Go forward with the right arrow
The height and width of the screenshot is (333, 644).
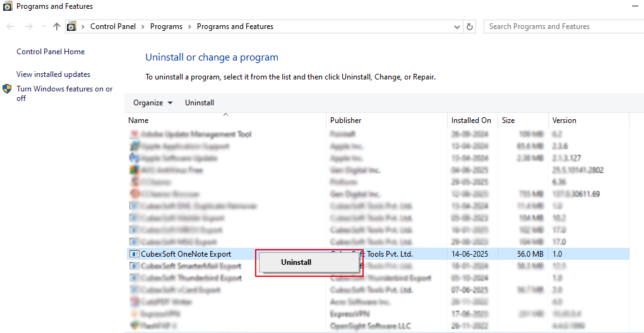(x=28, y=26)
